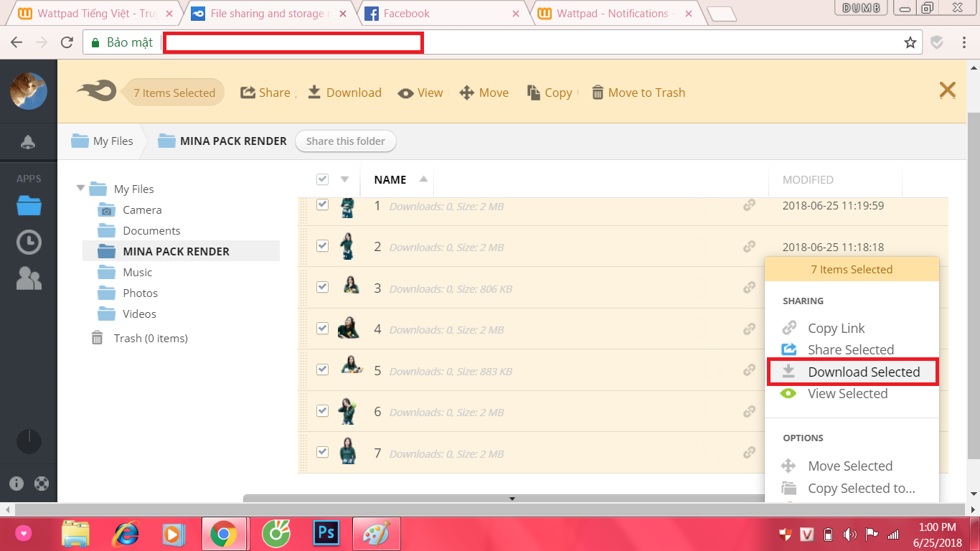Open file explorer from taskbar
Screen dimensions: 980x551
(75, 534)
